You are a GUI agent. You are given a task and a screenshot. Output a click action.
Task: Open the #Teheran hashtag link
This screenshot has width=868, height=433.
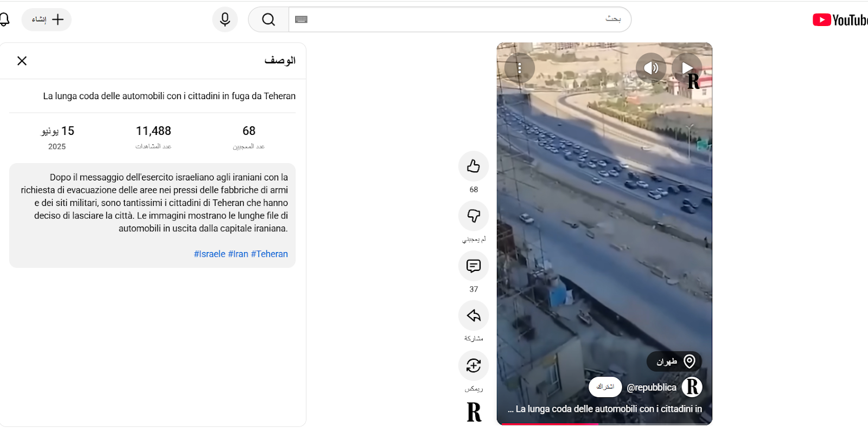click(x=269, y=254)
